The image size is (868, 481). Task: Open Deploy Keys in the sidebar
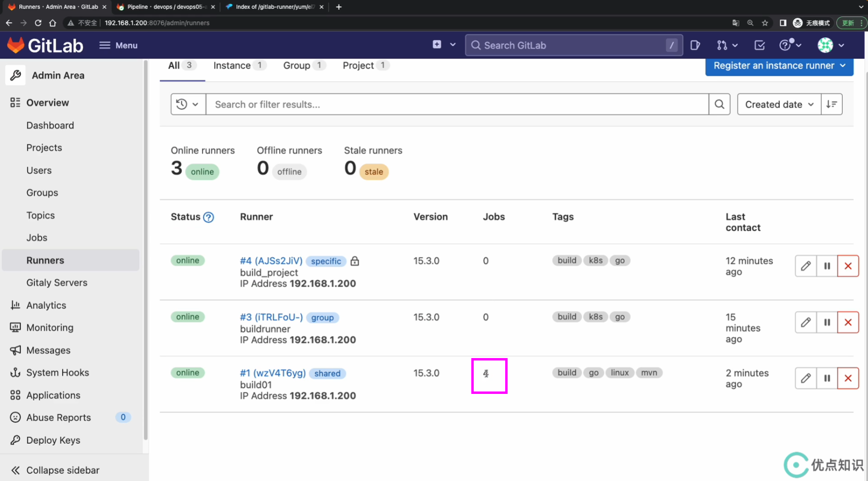click(x=71, y=440)
